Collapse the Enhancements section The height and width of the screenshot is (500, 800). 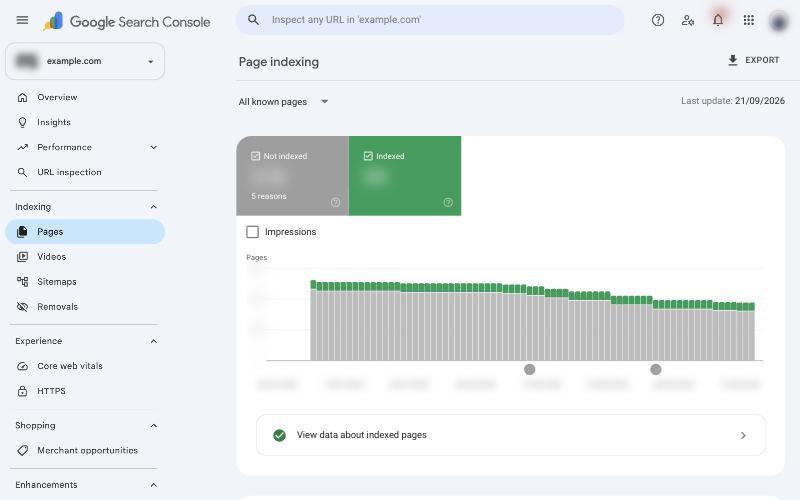click(154, 485)
